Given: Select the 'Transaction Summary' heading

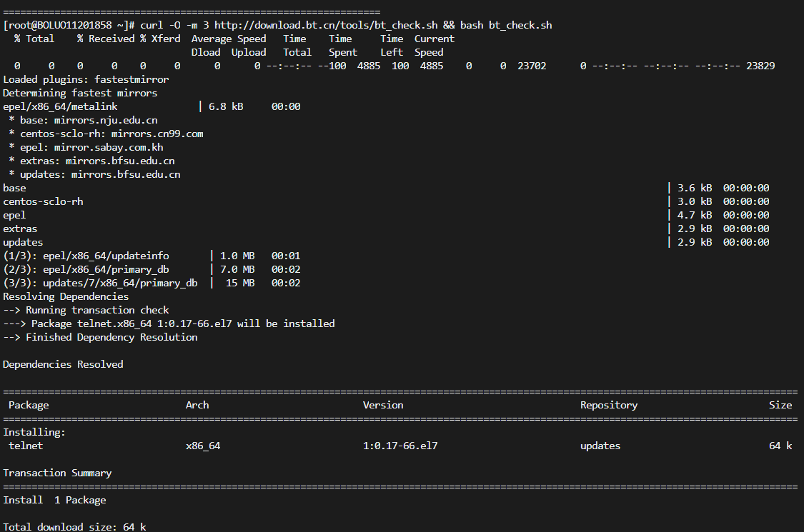Looking at the screenshot, I should 57,473.
